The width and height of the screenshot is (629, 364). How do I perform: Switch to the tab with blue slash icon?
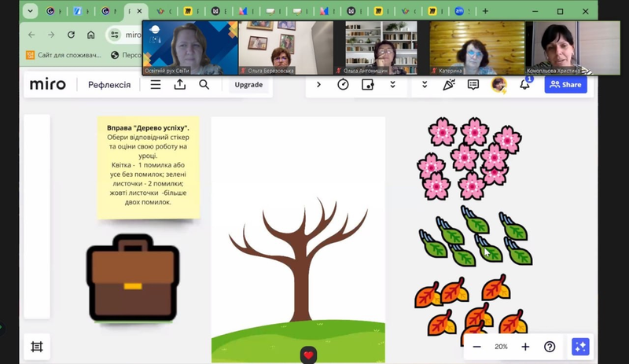(x=80, y=11)
